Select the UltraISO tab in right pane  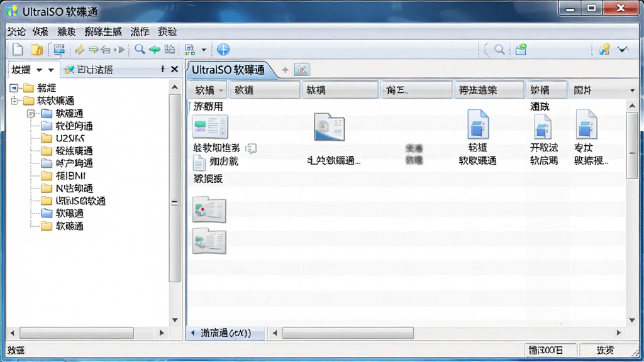pos(228,70)
